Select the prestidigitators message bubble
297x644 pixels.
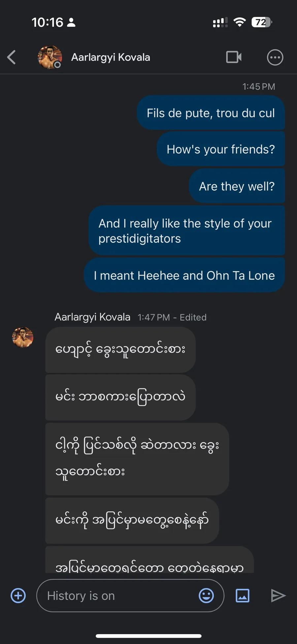pyautogui.click(x=186, y=231)
